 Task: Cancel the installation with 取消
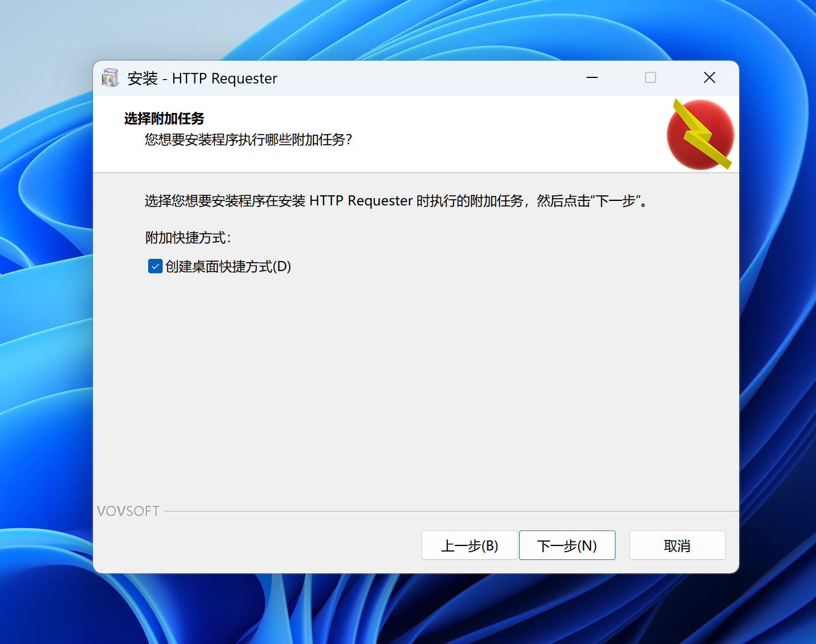coord(677,545)
